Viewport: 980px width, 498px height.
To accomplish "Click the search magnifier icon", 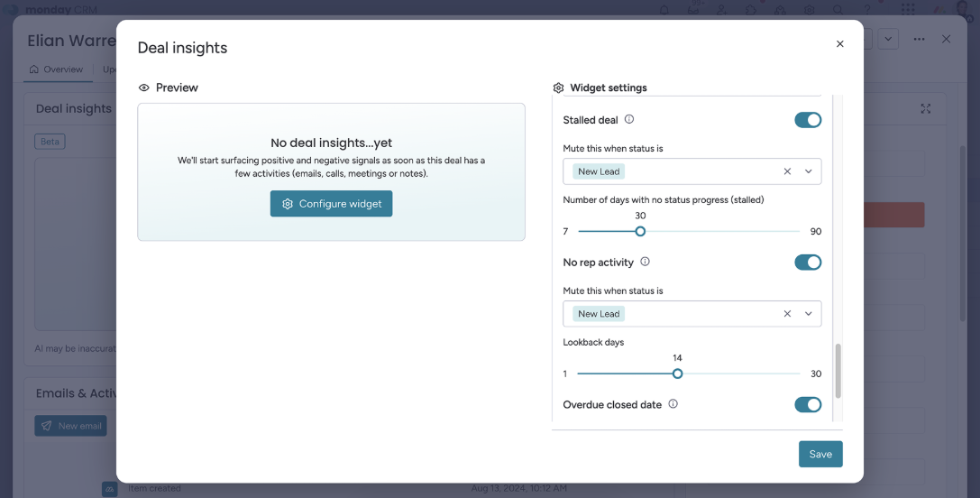I will click(x=838, y=9).
